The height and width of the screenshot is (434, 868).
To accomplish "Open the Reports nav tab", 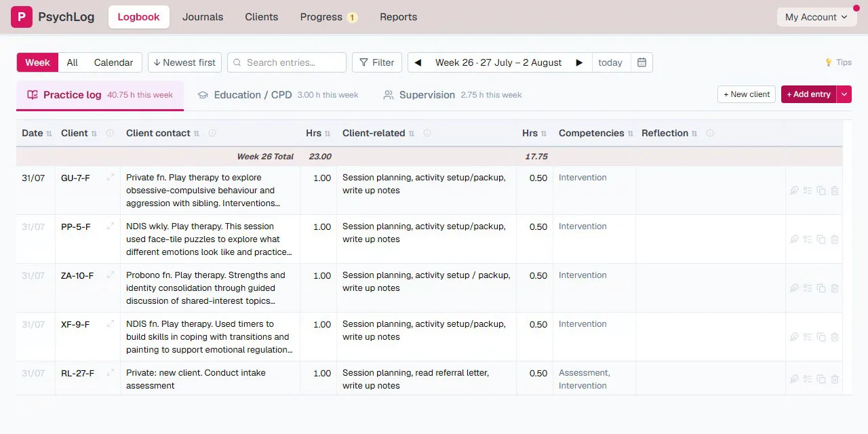I will pyautogui.click(x=399, y=17).
